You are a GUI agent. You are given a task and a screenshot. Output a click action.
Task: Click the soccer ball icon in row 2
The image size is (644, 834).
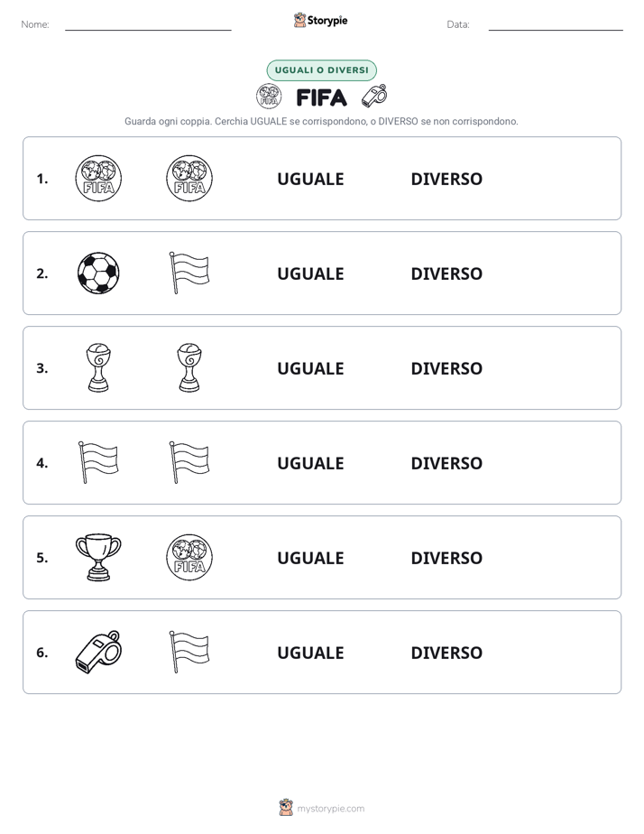click(98, 273)
